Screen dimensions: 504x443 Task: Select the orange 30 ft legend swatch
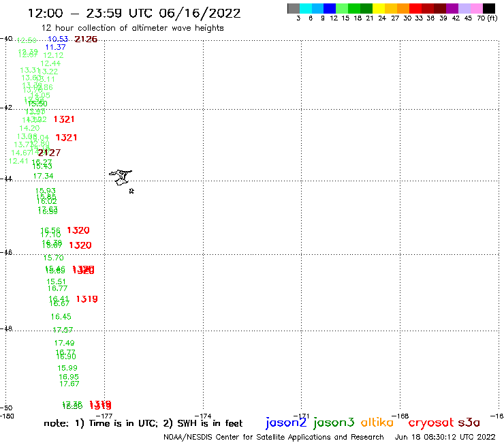click(403, 9)
